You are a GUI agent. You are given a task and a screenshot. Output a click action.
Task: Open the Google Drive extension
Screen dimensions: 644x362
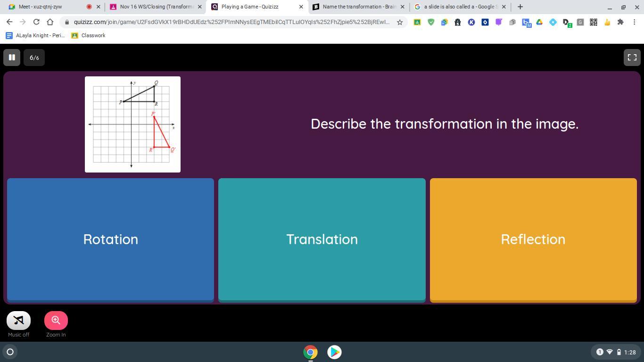[x=539, y=22]
